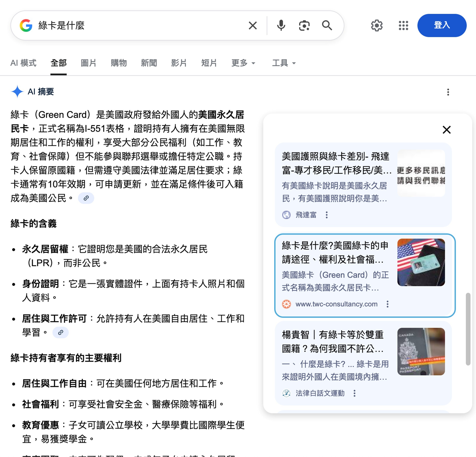Viewport: 476px width, 457px height.
Task: Start voice search with microphone icon
Action: point(281,25)
